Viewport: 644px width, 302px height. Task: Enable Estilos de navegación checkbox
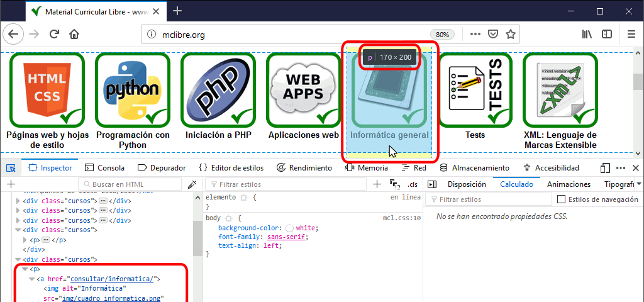pyautogui.click(x=562, y=199)
